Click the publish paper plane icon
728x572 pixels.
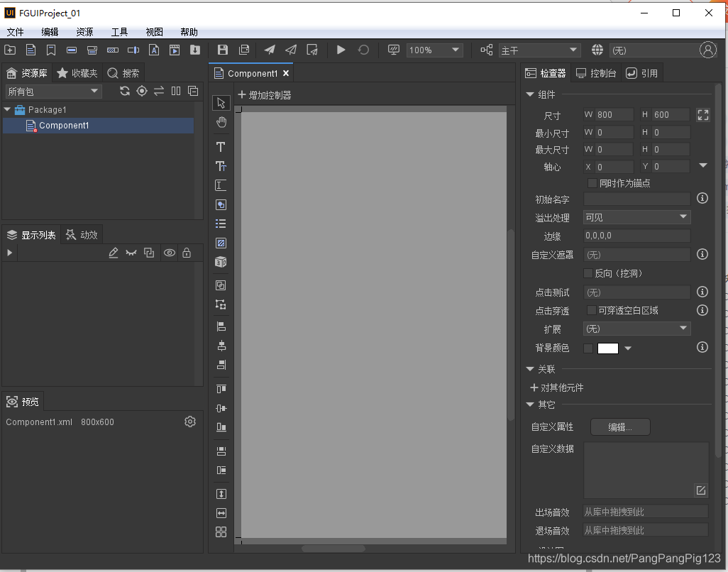pos(270,50)
